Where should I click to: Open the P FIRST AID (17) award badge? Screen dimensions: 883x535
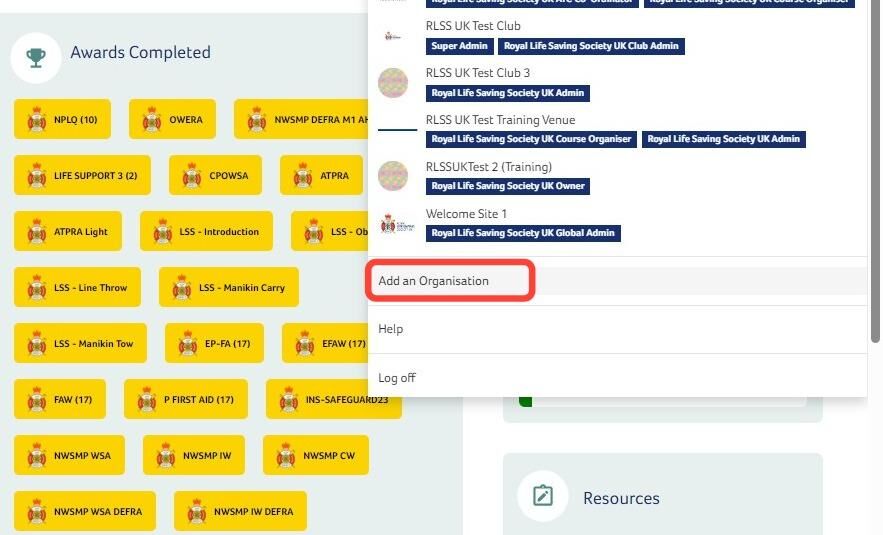(186, 399)
